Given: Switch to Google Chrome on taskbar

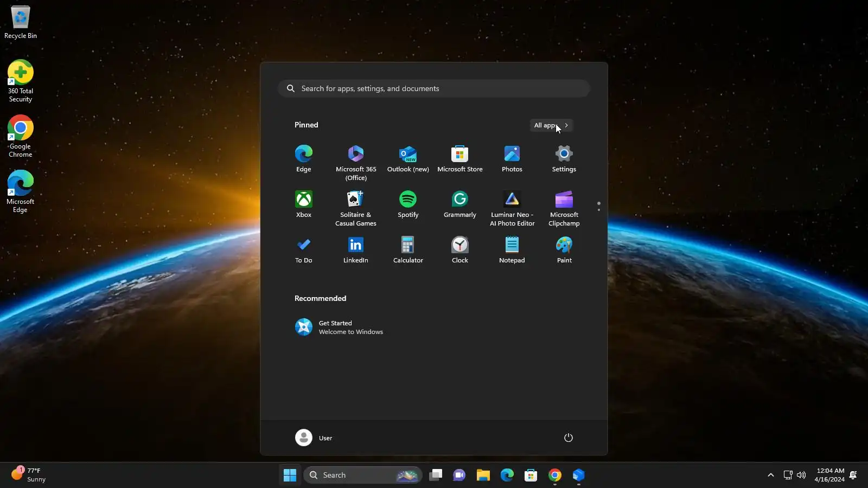Looking at the screenshot, I should (555, 475).
